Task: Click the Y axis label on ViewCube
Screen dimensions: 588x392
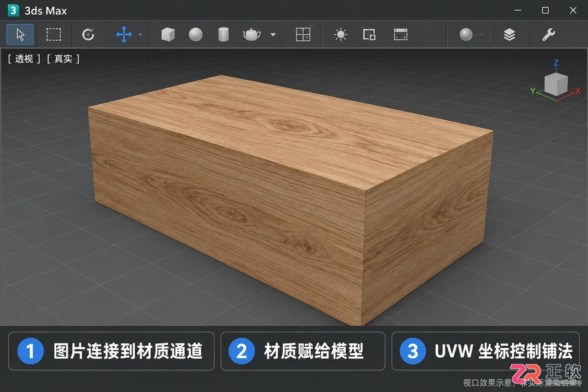Action: point(532,91)
